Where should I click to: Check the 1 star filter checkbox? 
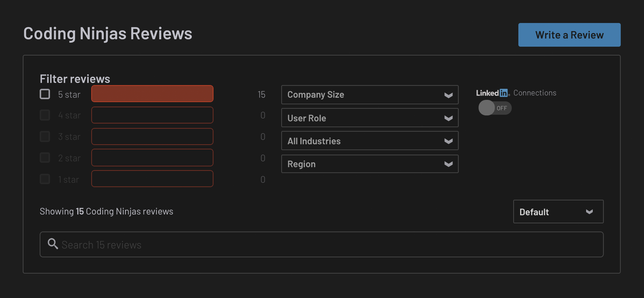click(45, 179)
